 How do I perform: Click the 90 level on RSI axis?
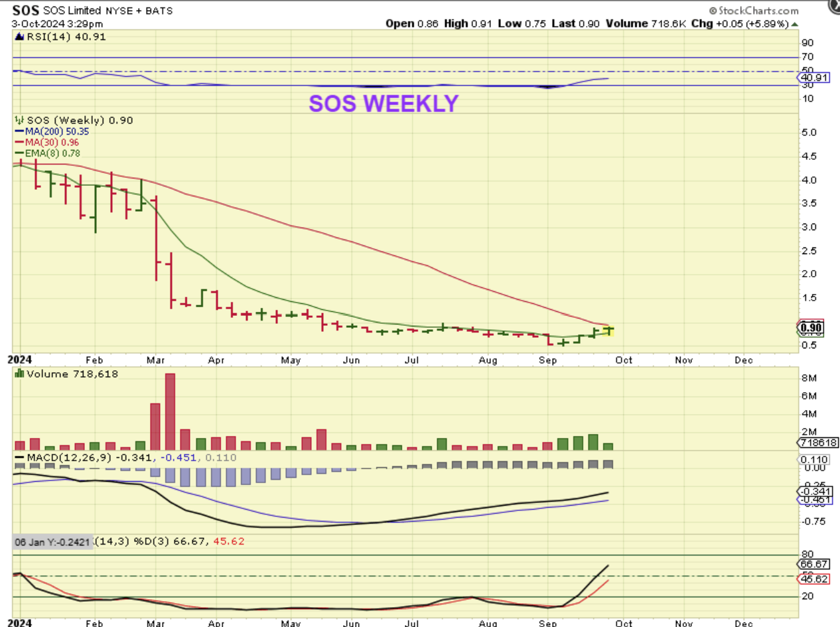click(807, 42)
